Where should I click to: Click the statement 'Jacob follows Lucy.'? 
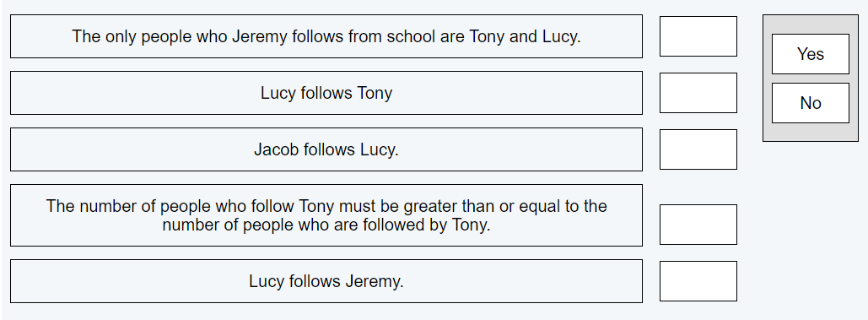[x=326, y=149]
